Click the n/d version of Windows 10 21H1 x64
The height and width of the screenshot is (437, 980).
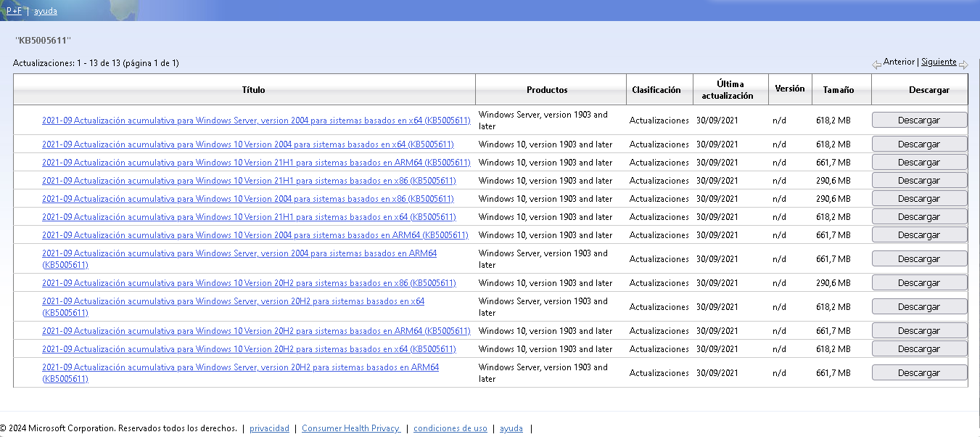[779, 217]
